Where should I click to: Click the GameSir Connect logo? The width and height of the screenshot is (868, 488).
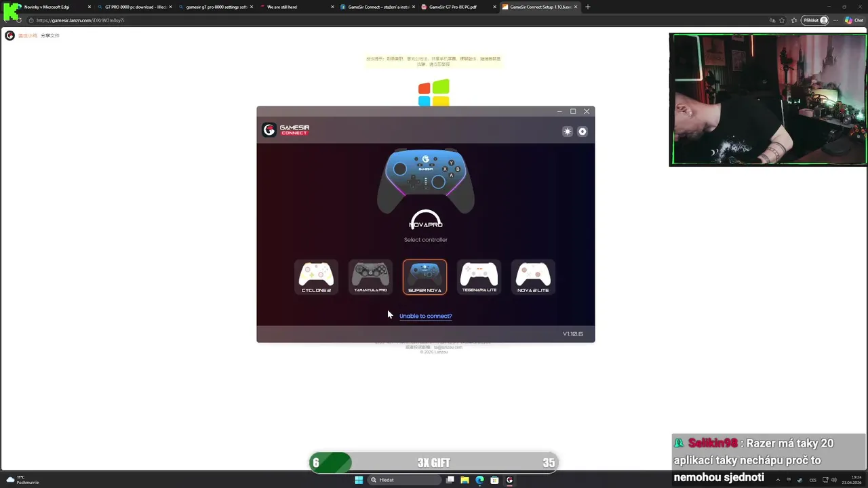tap(286, 129)
